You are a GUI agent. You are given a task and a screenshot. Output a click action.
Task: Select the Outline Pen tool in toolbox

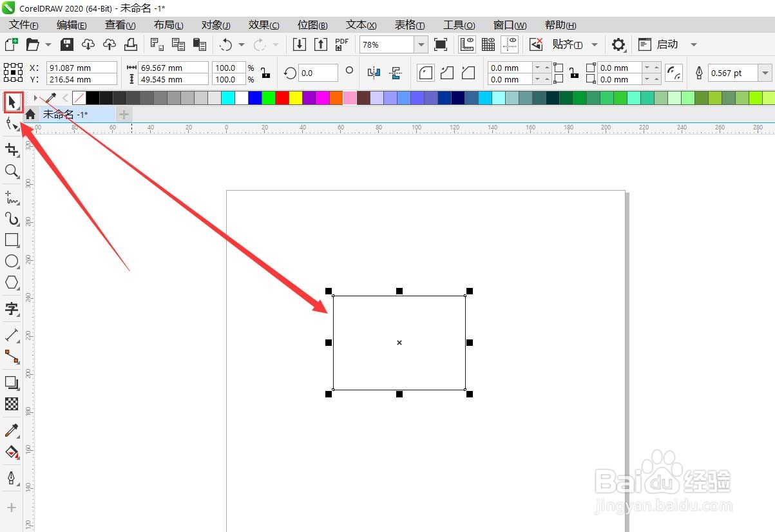[x=12, y=478]
